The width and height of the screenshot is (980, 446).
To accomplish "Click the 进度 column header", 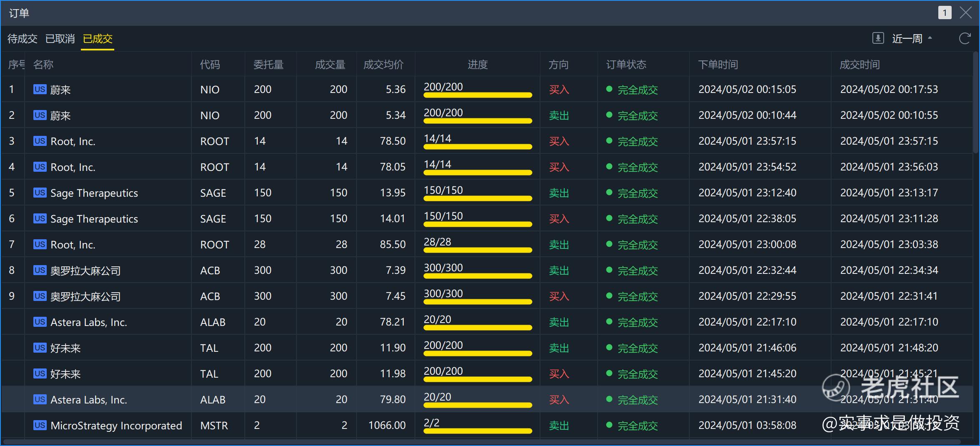I will click(x=477, y=65).
